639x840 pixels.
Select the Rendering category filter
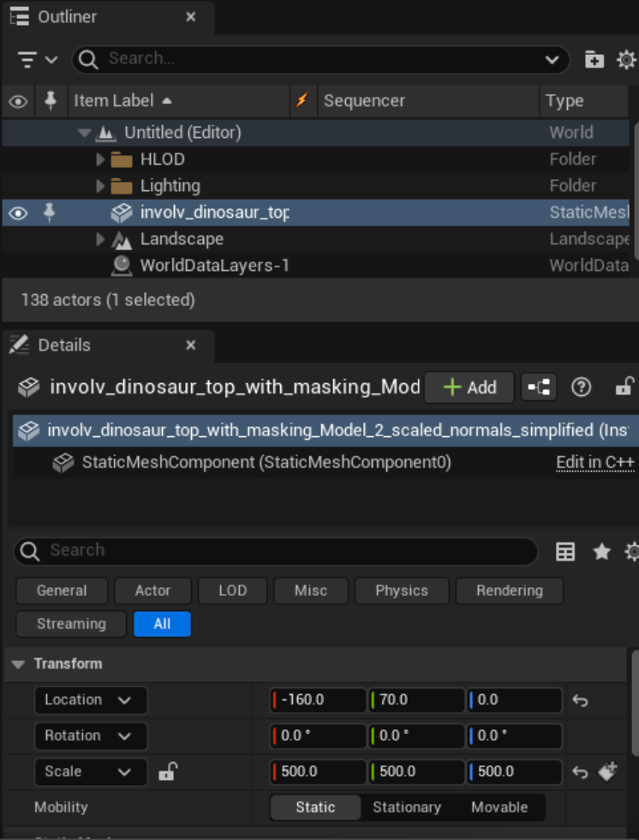click(x=509, y=591)
